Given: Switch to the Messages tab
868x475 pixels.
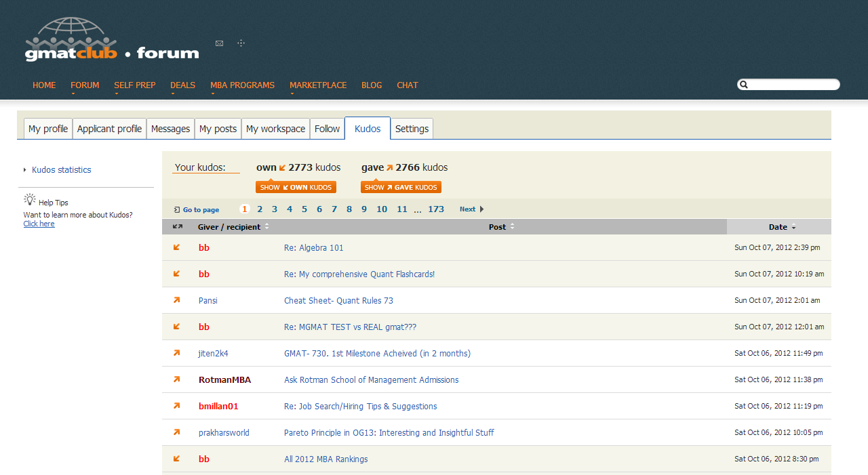Looking at the screenshot, I should (170, 129).
